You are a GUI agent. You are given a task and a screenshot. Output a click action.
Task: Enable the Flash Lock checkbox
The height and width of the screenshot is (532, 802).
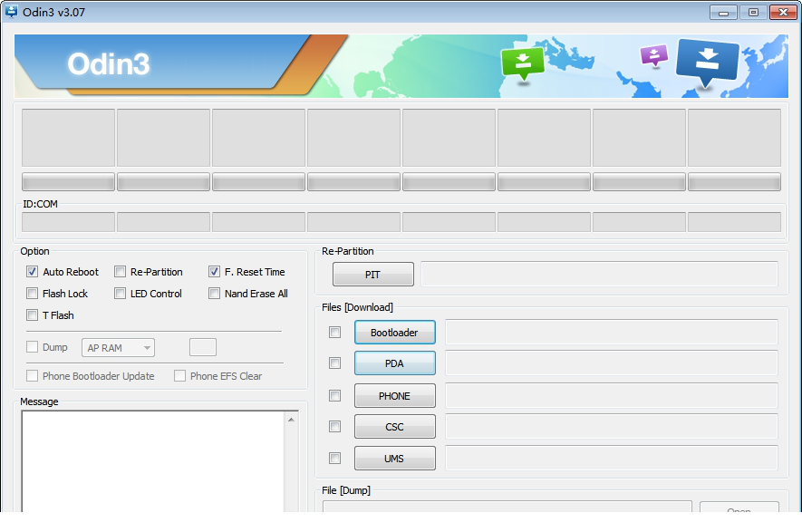pos(33,294)
